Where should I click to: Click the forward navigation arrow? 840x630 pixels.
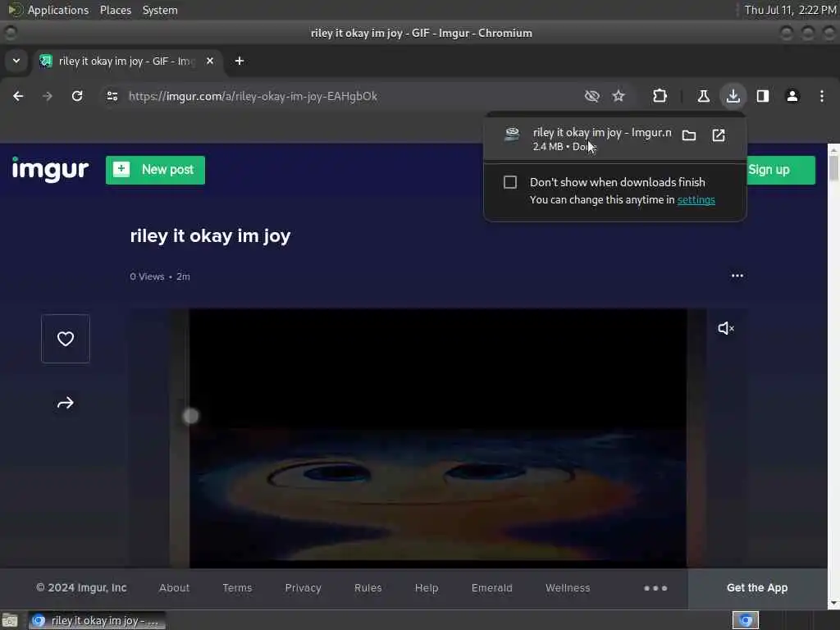48,96
